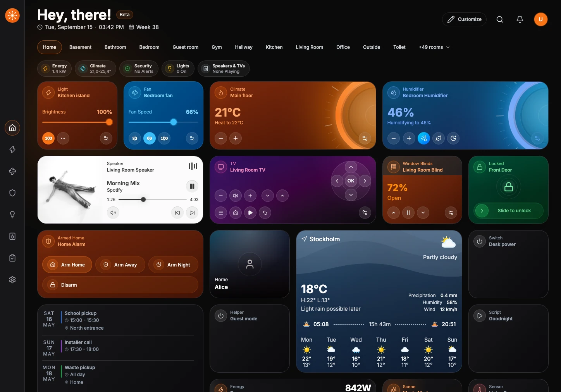Open the lights bulb icon in the sidebar
The width and height of the screenshot is (561, 392).
(12, 215)
